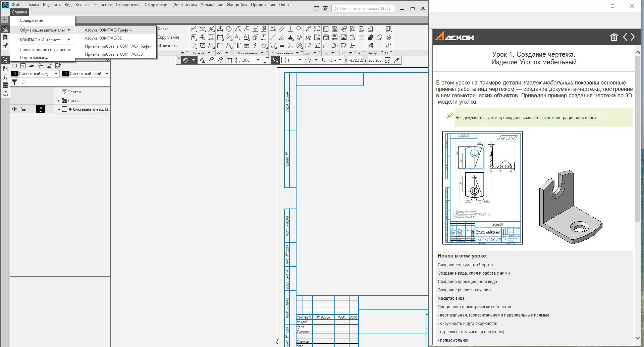Select the perpendicular constraint icon
This screenshot has width=644, height=347.
(290, 29)
